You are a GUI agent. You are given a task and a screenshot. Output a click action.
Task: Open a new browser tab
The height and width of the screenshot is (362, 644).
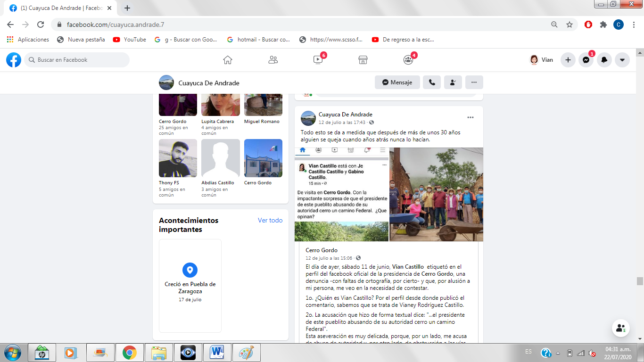(127, 8)
